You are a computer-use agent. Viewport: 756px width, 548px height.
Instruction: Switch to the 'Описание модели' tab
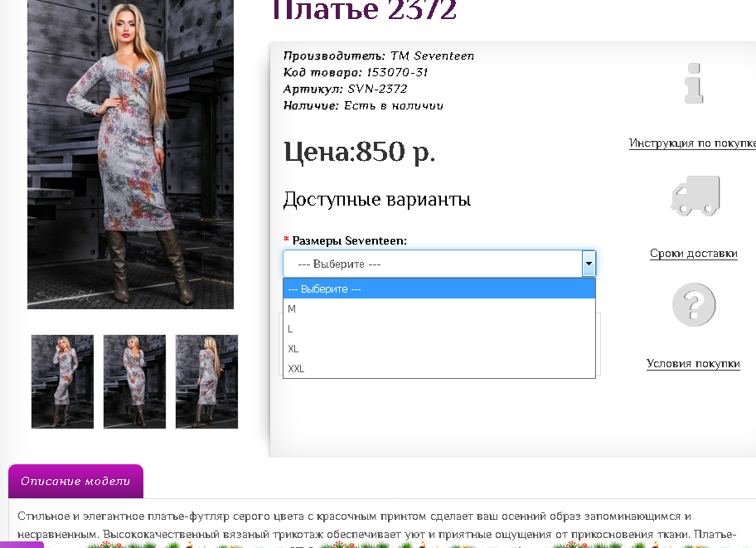pos(75,481)
